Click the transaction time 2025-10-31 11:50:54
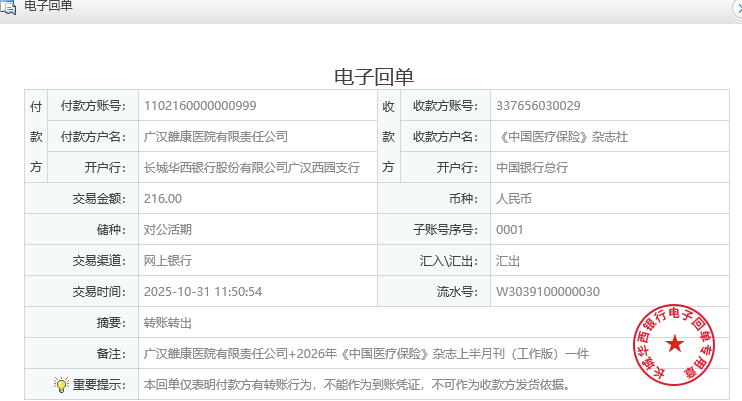Screen dimensions: 742x401 203,292
